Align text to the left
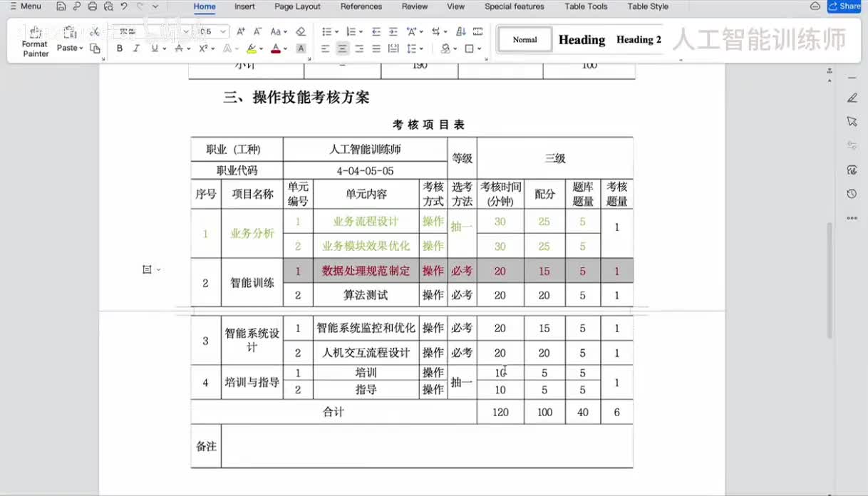This screenshot has height=496, width=868. coord(325,48)
